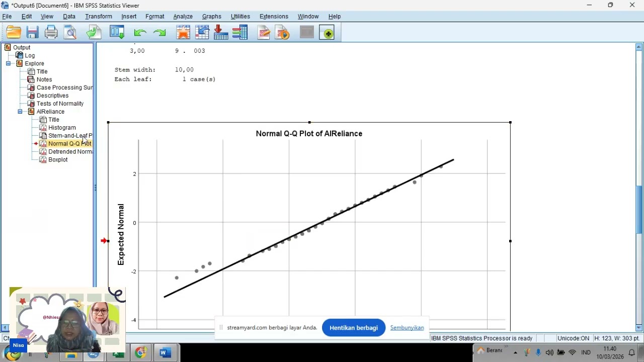Open the View menu

[47, 17]
